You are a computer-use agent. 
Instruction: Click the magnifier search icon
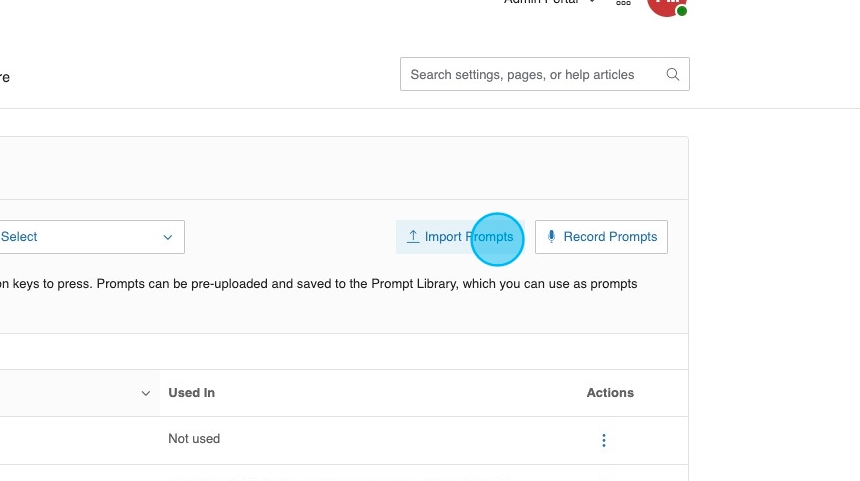(x=673, y=74)
